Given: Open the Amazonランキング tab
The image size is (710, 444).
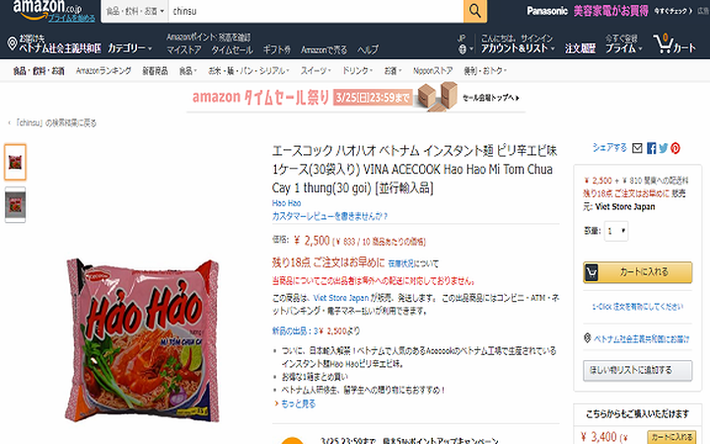Looking at the screenshot, I should [103, 71].
